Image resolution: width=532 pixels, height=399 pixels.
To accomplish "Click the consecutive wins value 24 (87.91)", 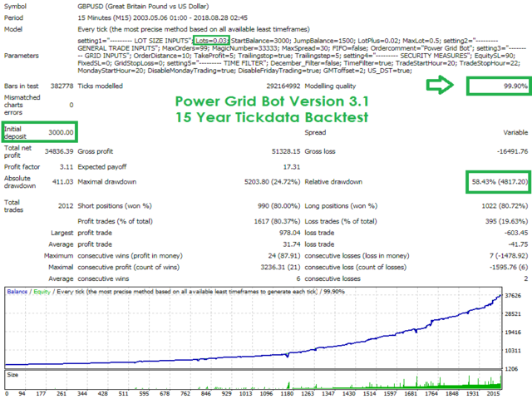I will pos(284,256).
